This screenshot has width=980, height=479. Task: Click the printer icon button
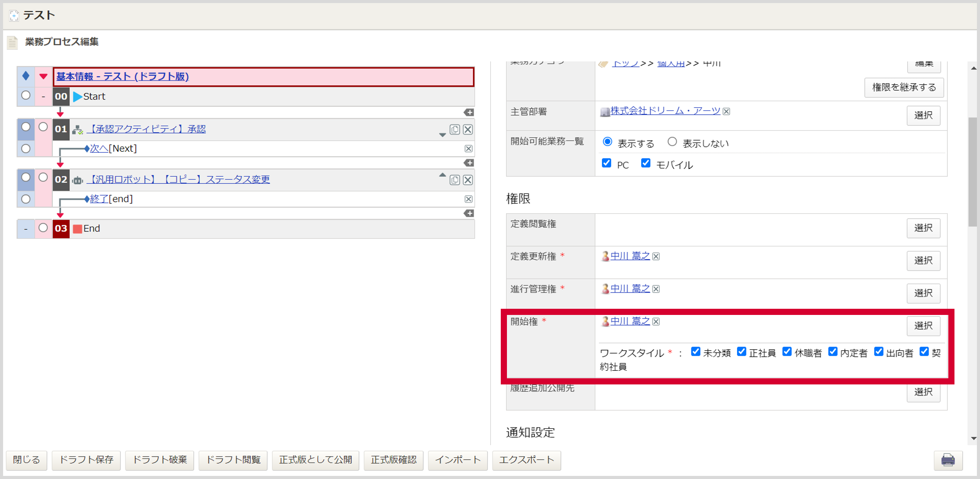tap(948, 460)
